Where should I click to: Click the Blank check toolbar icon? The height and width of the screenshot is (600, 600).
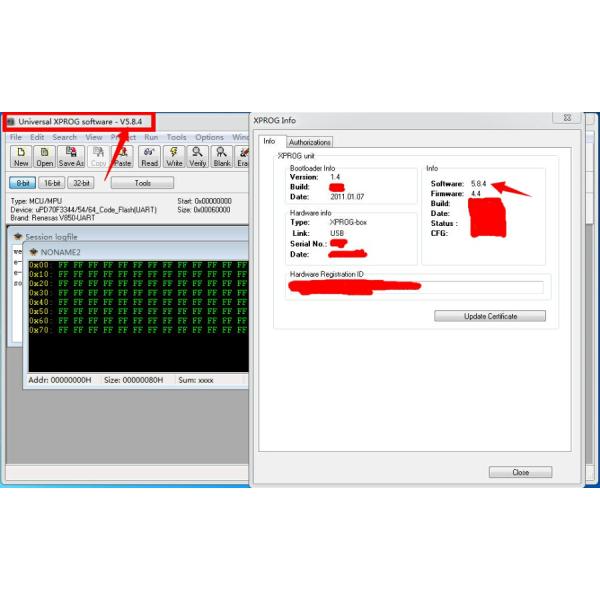coord(222,155)
